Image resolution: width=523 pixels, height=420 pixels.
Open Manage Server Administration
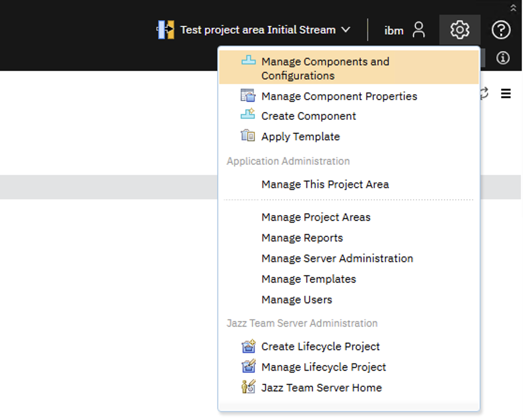coord(337,258)
